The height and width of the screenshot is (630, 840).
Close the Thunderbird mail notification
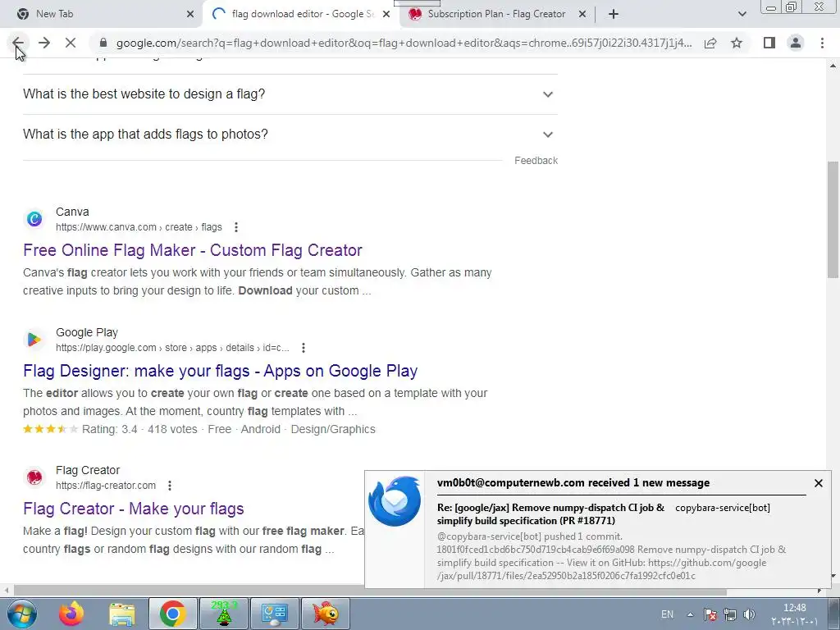(x=818, y=483)
